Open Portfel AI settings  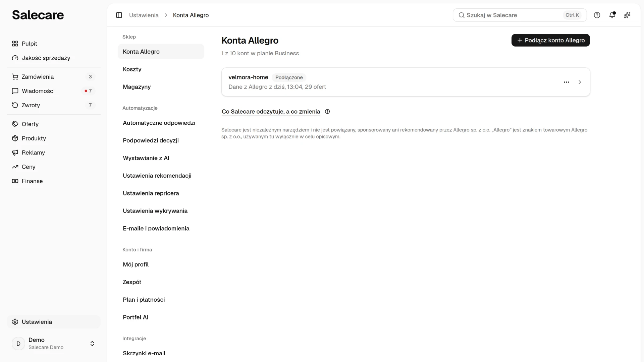coord(161,317)
